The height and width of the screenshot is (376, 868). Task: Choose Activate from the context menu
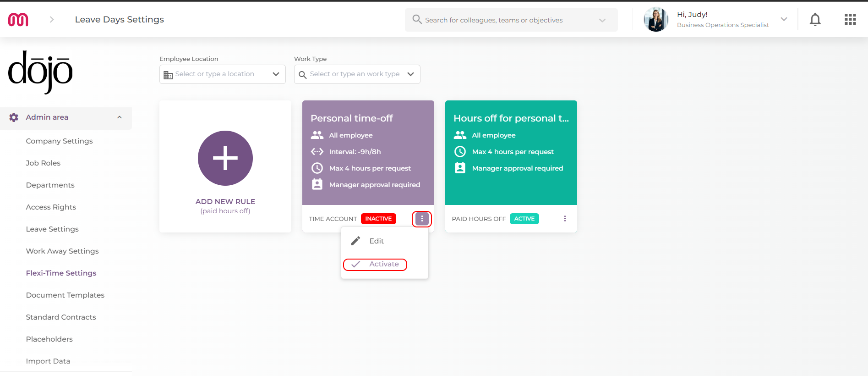tap(384, 264)
